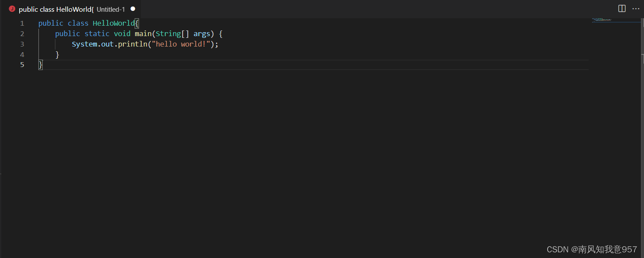The width and height of the screenshot is (644, 258).
Task: Click the keyword public on line 1
Action: 51,23
